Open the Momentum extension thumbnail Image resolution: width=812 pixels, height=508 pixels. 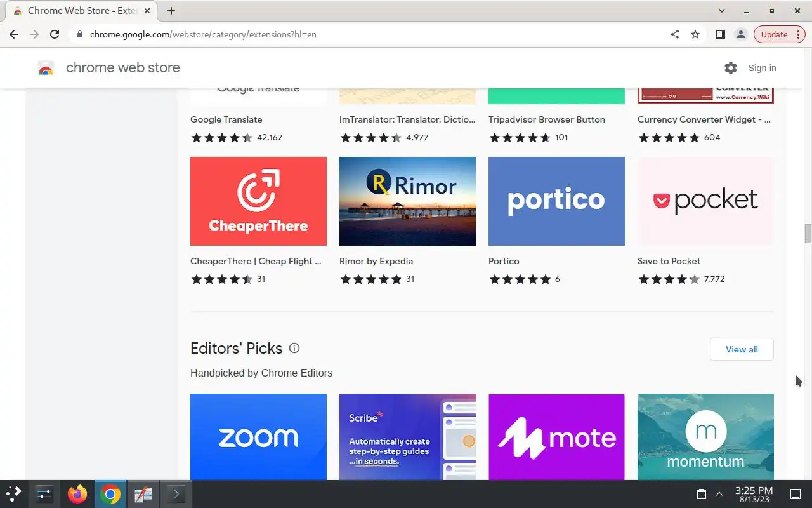[705, 437]
